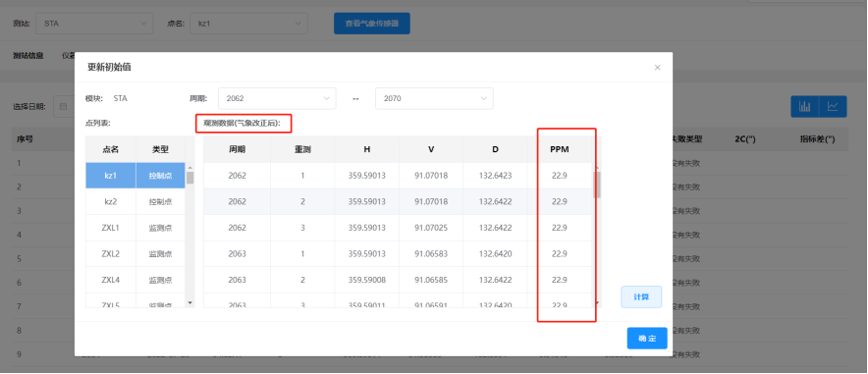Open the 点名 kz1 dropdown
The height and width of the screenshot is (374, 868).
point(248,24)
